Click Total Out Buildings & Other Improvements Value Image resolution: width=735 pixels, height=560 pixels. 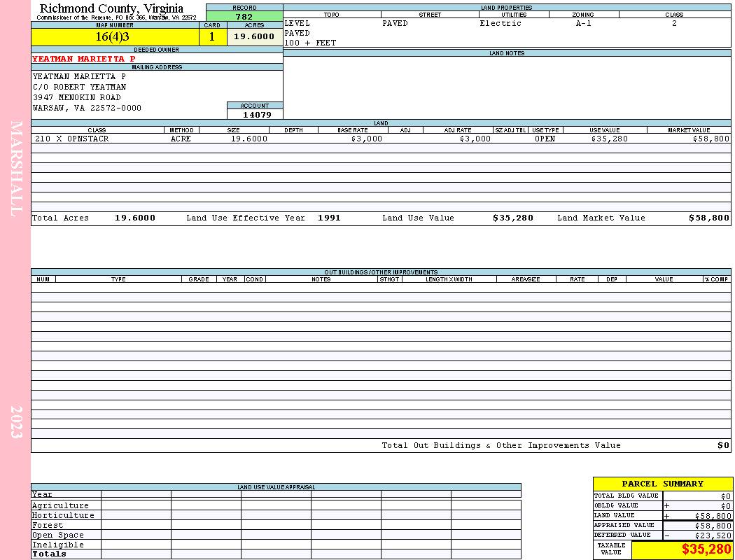(x=501, y=446)
